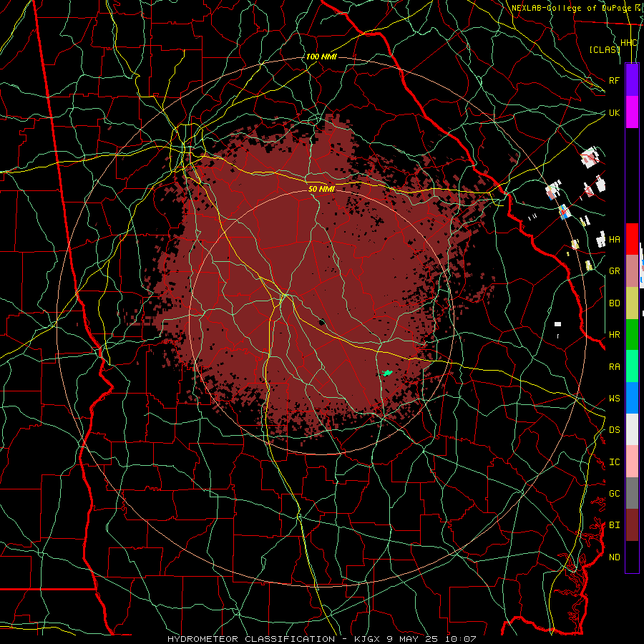Screen dimensions: 644x644
Task: Click the small black hole in the radar echo
Action: coord(322,322)
